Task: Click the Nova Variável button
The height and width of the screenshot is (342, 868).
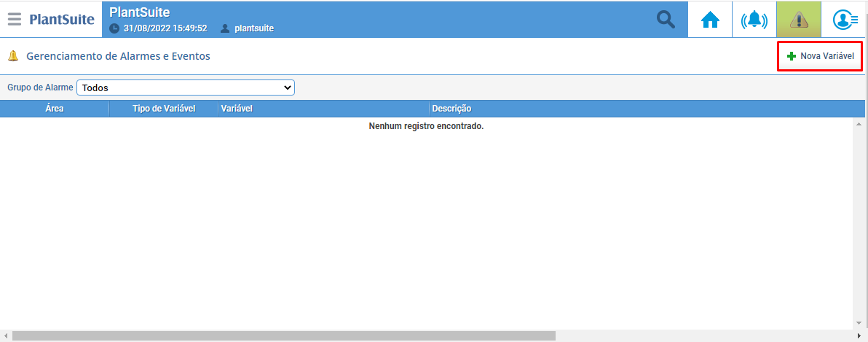Action: coord(821,56)
